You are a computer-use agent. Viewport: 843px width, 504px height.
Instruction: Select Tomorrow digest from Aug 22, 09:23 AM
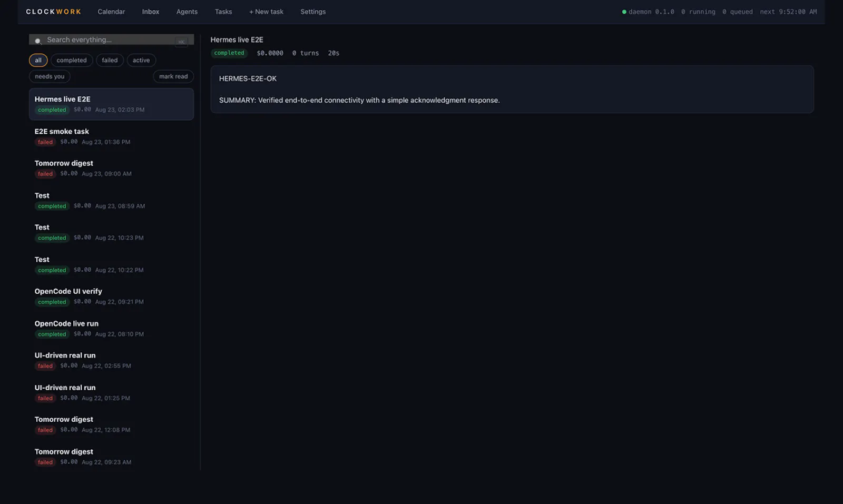point(111,457)
